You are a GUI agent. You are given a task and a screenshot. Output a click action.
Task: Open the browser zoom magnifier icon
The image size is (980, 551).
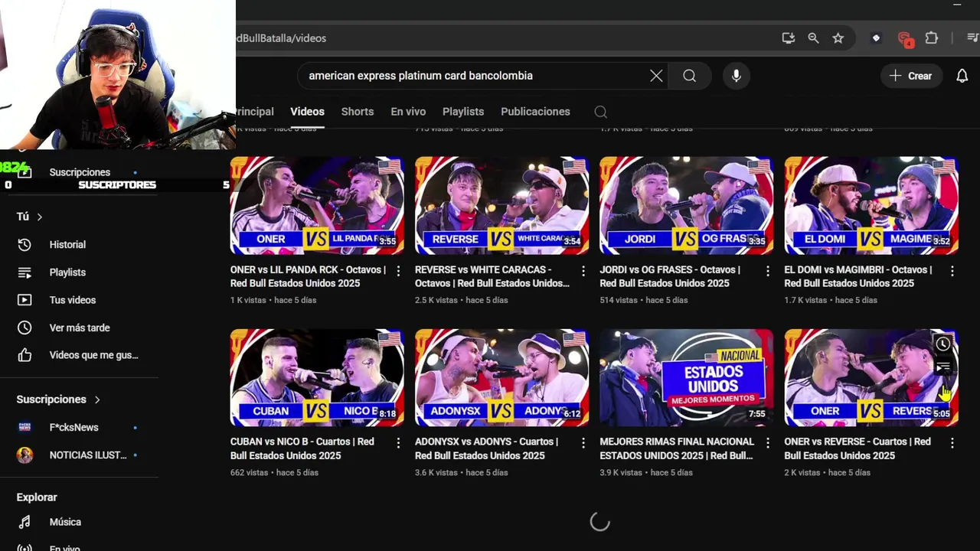tap(813, 38)
